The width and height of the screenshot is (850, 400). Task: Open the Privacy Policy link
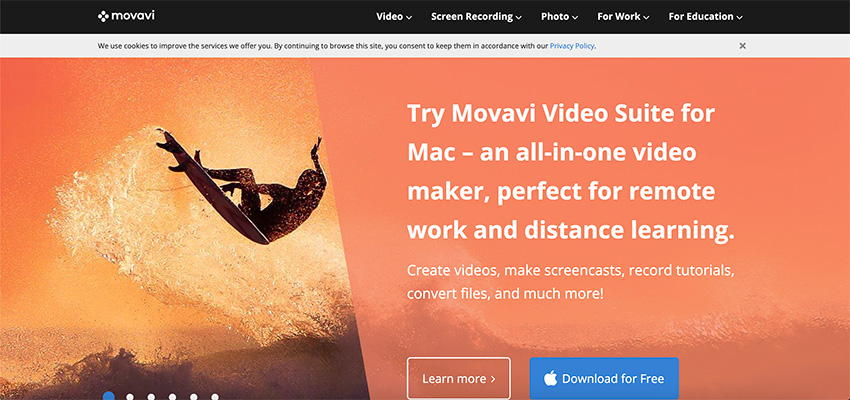[572, 46]
